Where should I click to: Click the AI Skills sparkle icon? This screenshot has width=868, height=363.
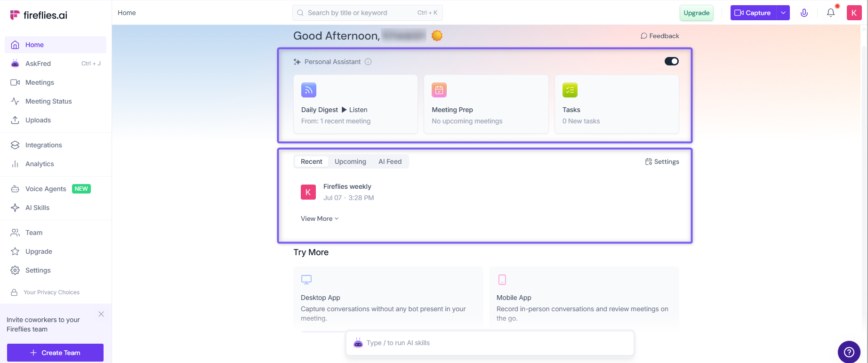(x=15, y=208)
